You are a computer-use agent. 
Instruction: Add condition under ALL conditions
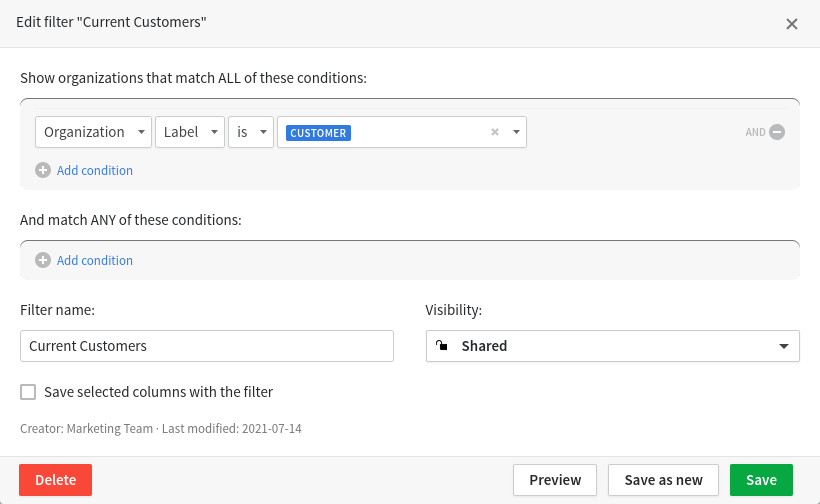pyautogui.click(x=95, y=170)
